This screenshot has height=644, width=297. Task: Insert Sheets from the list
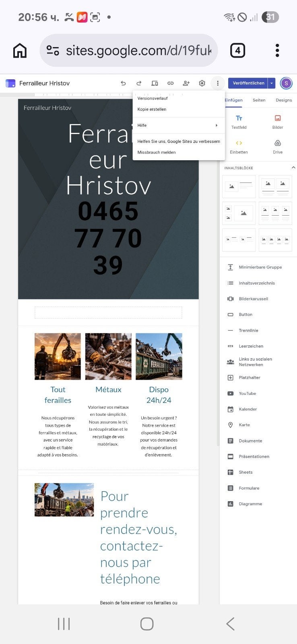coord(258,472)
